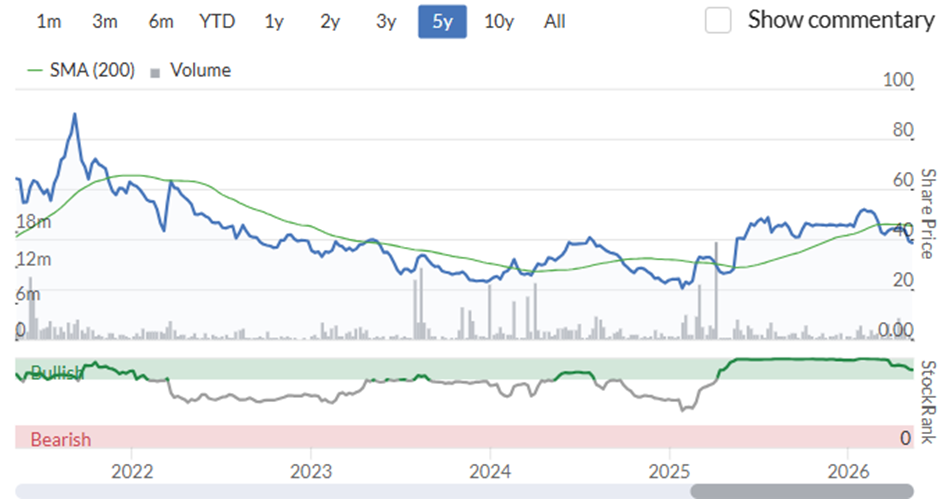The width and height of the screenshot is (940, 499).
Task: Click the 12m volume axis value
Action: coord(34,260)
